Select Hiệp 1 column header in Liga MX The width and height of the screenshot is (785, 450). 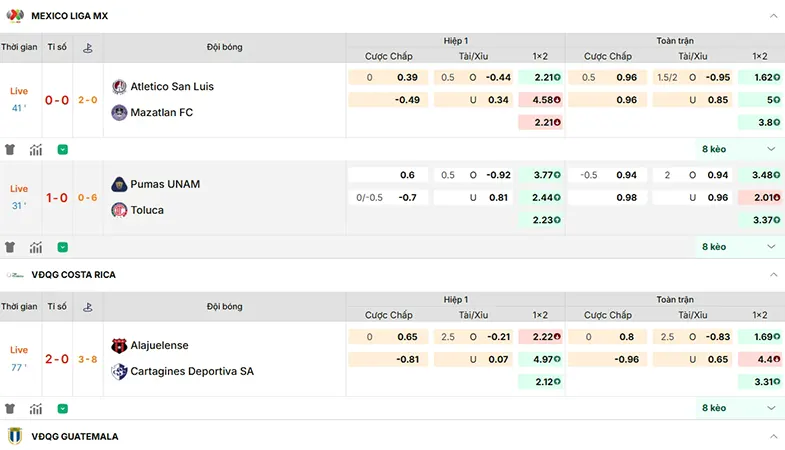(456, 41)
